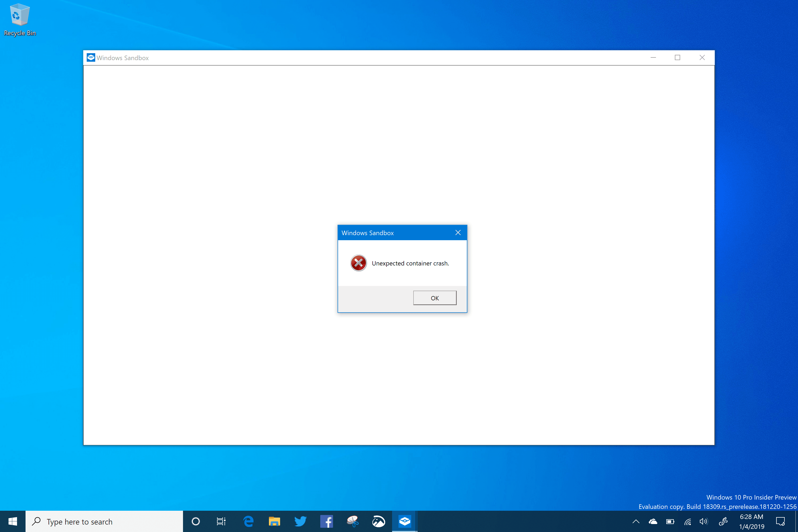798x532 pixels.
Task: Open the Action Center notifications
Action: coord(780,521)
